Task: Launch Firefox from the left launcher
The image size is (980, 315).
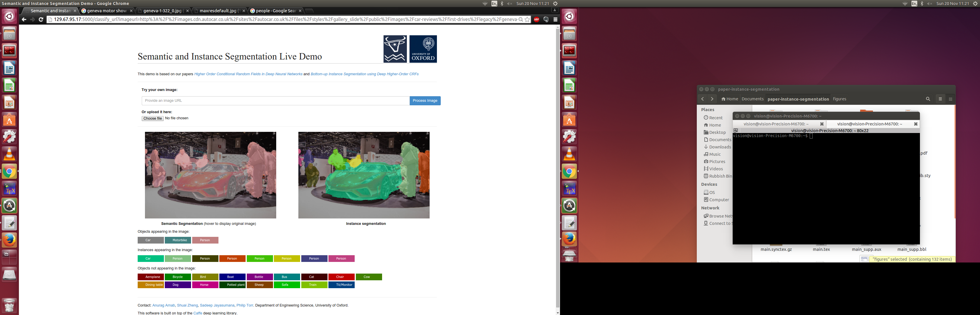Action: coord(9,240)
